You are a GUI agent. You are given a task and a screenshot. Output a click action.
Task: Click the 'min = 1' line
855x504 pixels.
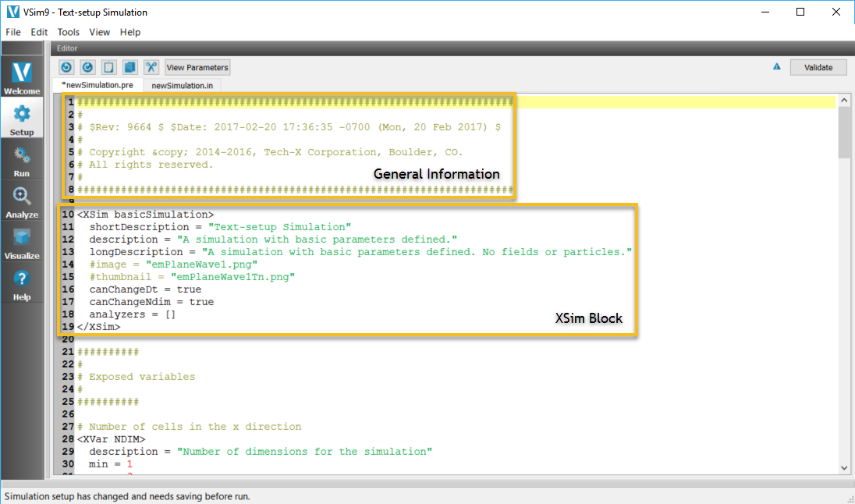coord(111,464)
